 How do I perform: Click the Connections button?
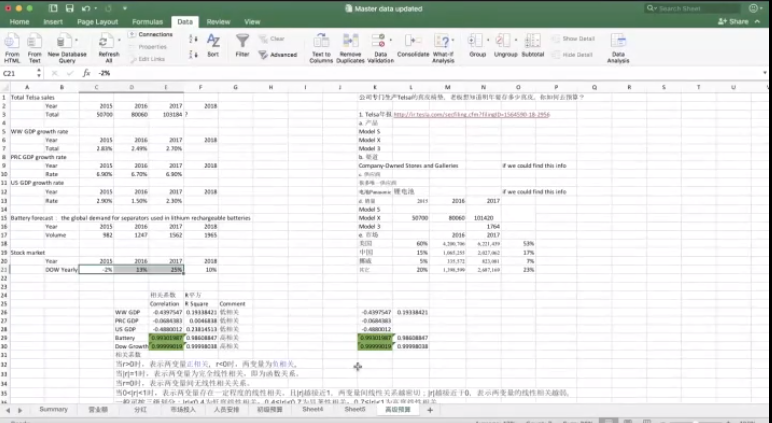pos(153,35)
